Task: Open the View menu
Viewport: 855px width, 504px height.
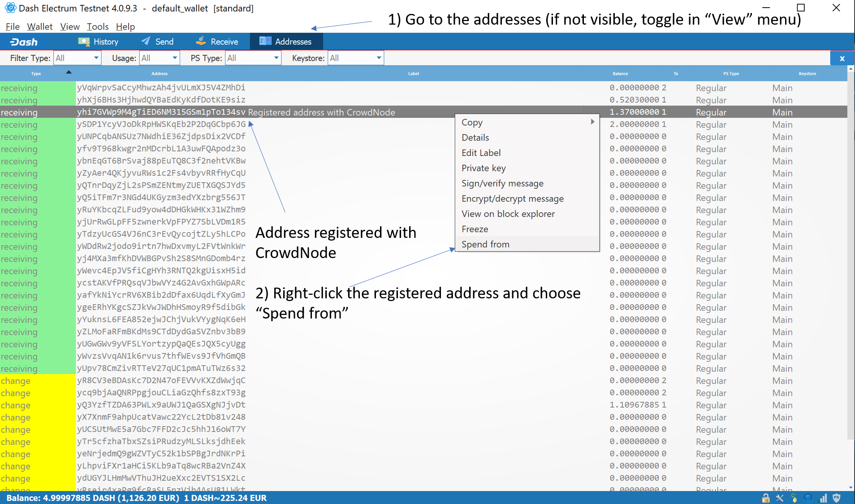Action: coord(70,26)
